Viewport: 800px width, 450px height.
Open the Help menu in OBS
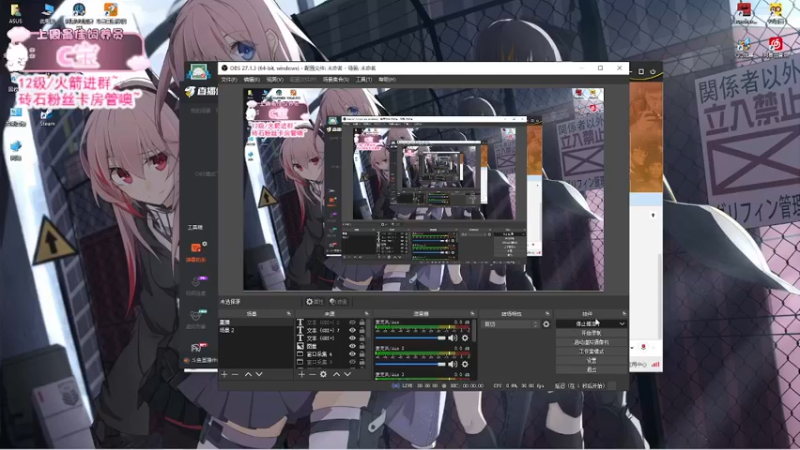click(x=387, y=80)
